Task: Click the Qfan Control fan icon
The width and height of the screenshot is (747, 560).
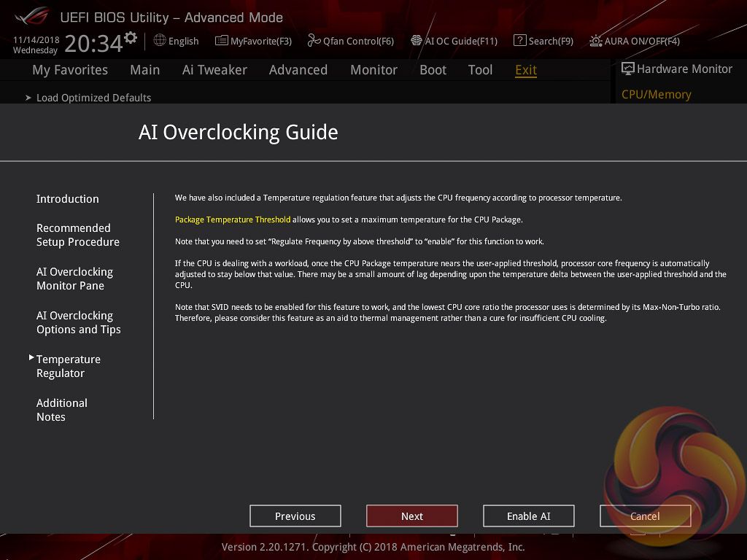Action: pos(314,41)
